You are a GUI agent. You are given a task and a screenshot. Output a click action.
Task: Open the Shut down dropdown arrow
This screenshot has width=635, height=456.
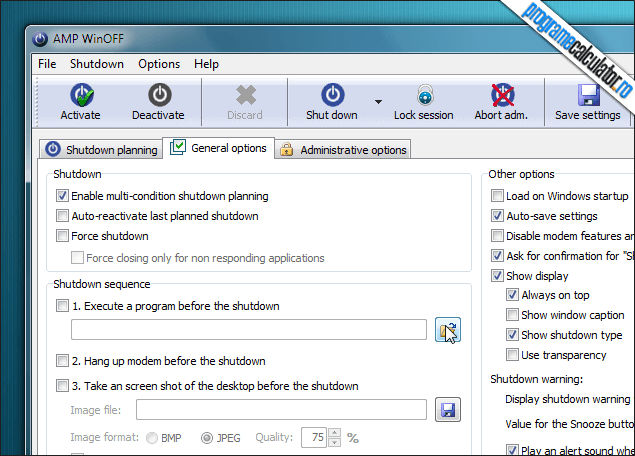378,102
